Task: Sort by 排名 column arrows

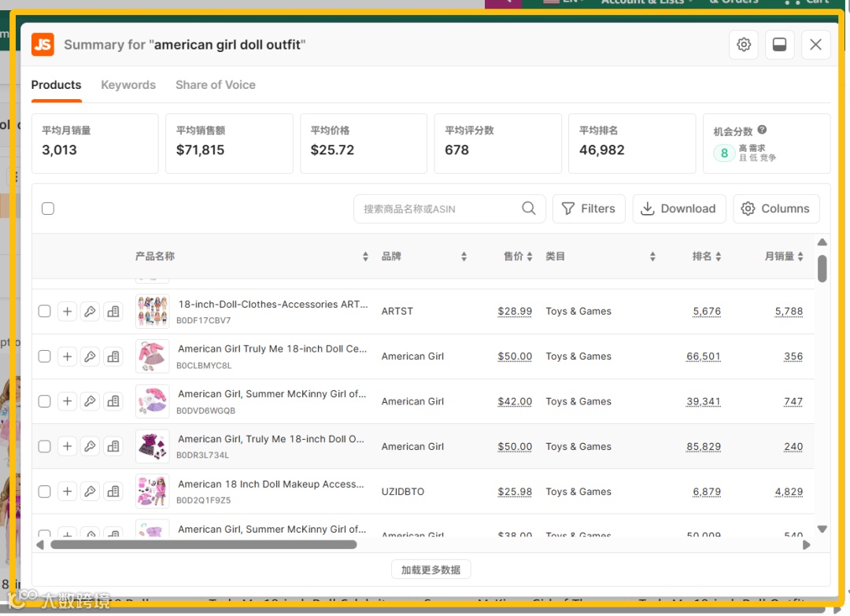Action: point(719,256)
